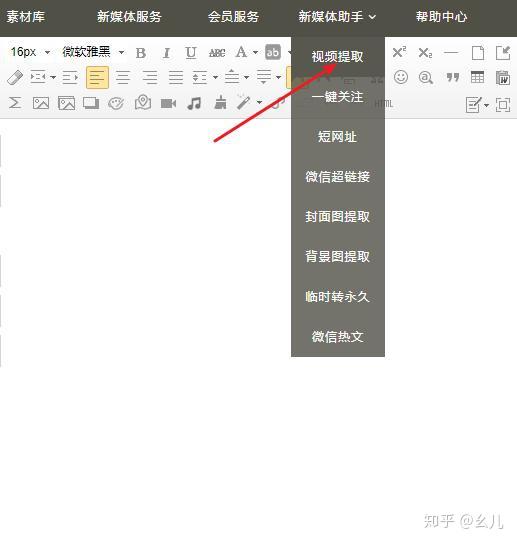Screen dimensions: 517x544
Task: Expand the paragraph spacing before arrow
Action: pyautogui.click(x=247, y=77)
